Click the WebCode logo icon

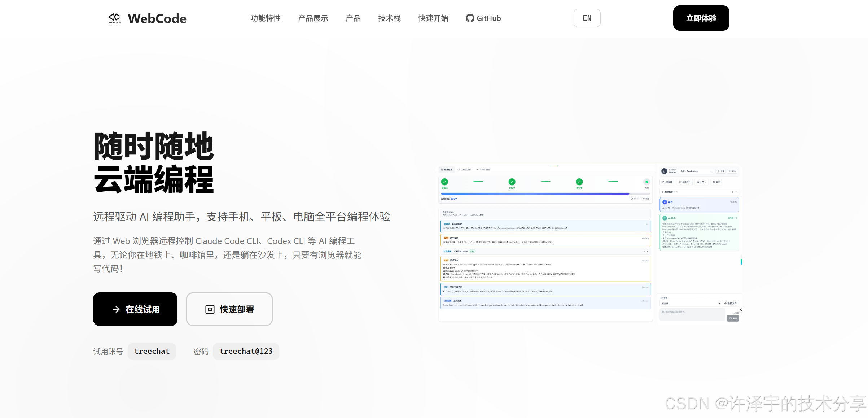tap(115, 18)
